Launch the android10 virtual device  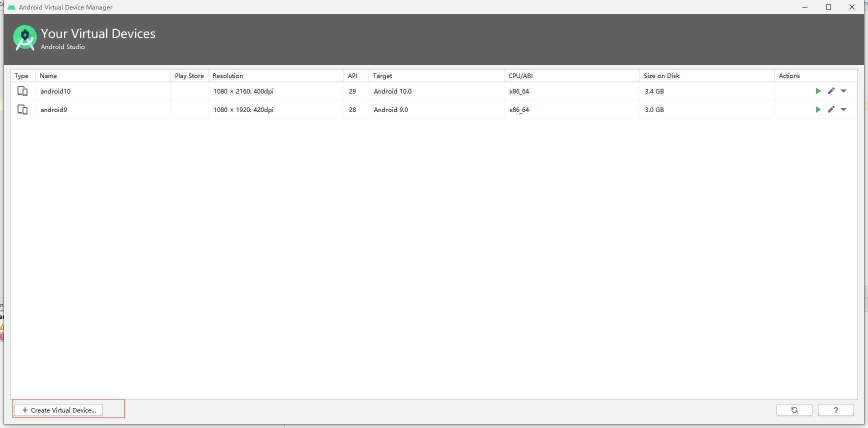pos(818,91)
